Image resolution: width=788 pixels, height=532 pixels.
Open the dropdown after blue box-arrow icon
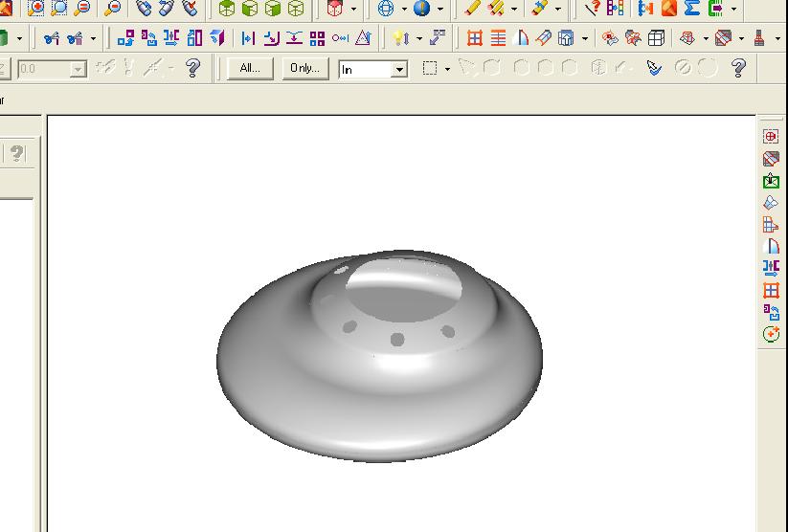(x=584, y=38)
